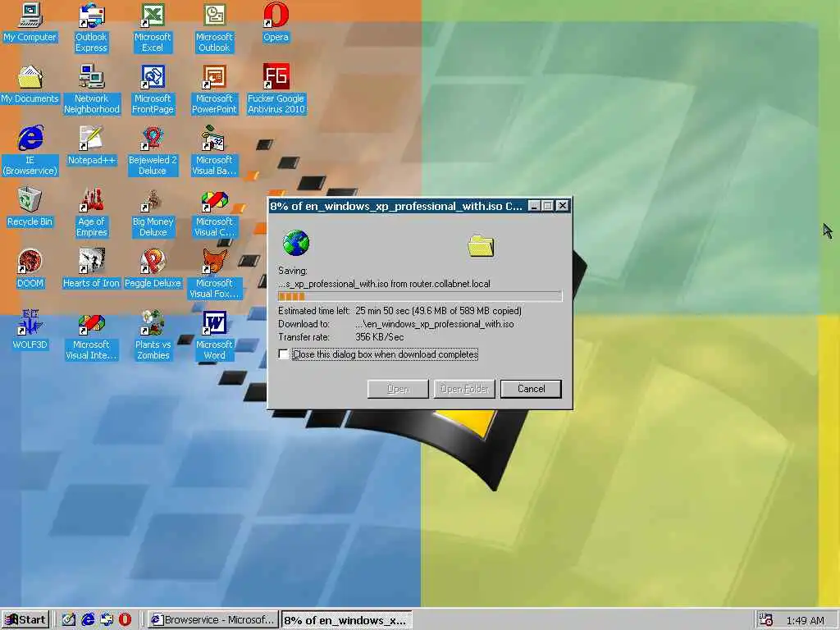Launch Outlook Express from quick launch
The image size is (840, 630).
pos(107,620)
